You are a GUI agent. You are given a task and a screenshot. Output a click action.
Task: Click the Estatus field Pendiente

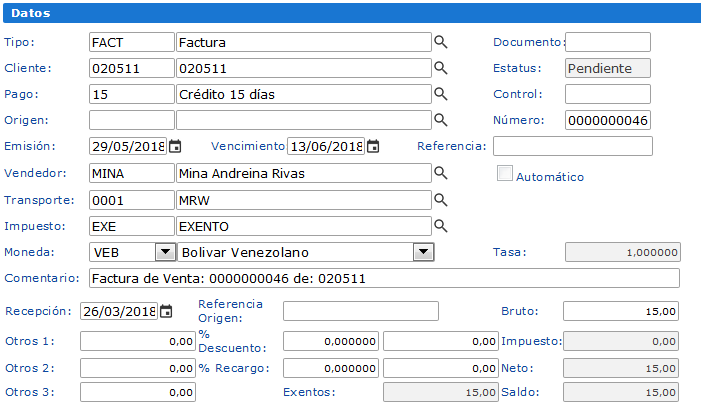pyautogui.click(x=608, y=68)
